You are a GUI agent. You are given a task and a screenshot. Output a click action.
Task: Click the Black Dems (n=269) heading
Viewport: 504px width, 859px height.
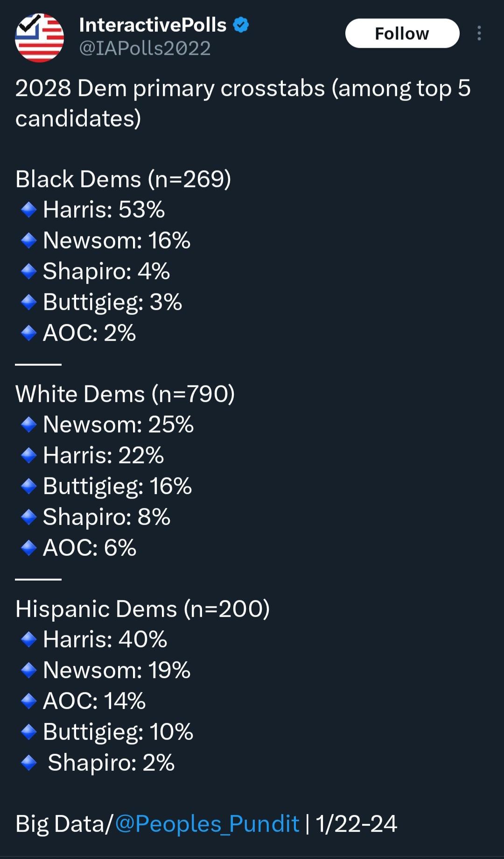click(123, 179)
